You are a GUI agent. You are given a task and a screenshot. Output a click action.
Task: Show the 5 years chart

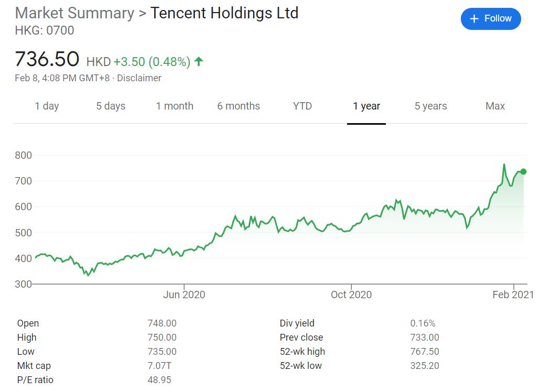point(431,106)
